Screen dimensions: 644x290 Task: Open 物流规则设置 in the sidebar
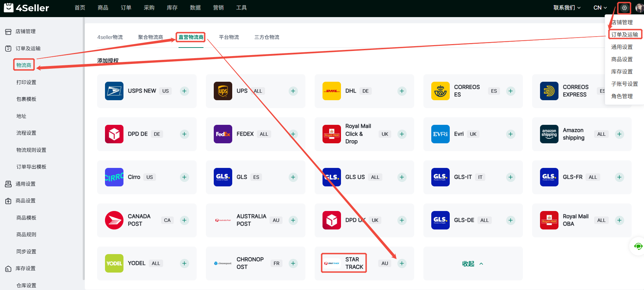(x=31, y=150)
